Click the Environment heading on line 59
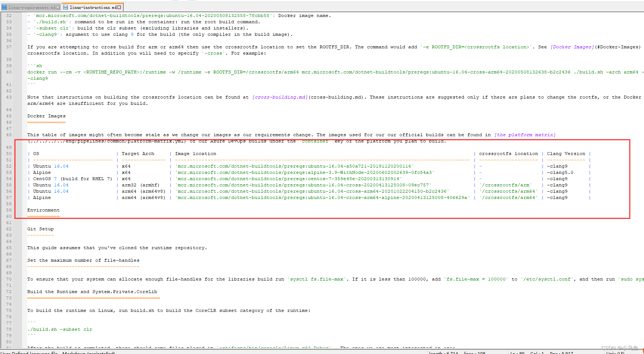 tap(43, 210)
